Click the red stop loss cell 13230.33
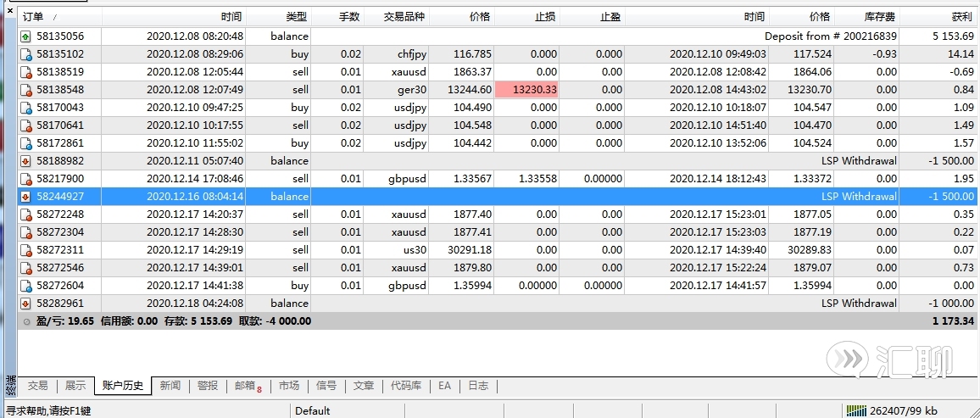The width and height of the screenshot is (980, 418). click(526, 90)
